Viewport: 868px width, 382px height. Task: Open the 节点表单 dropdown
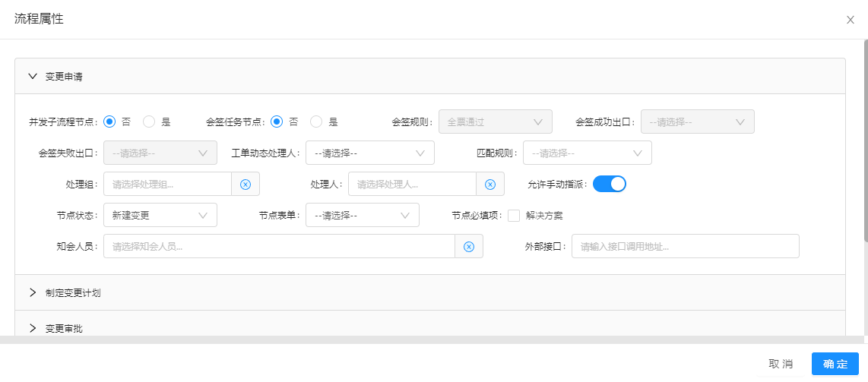pyautogui.click(x=363, y=215)
